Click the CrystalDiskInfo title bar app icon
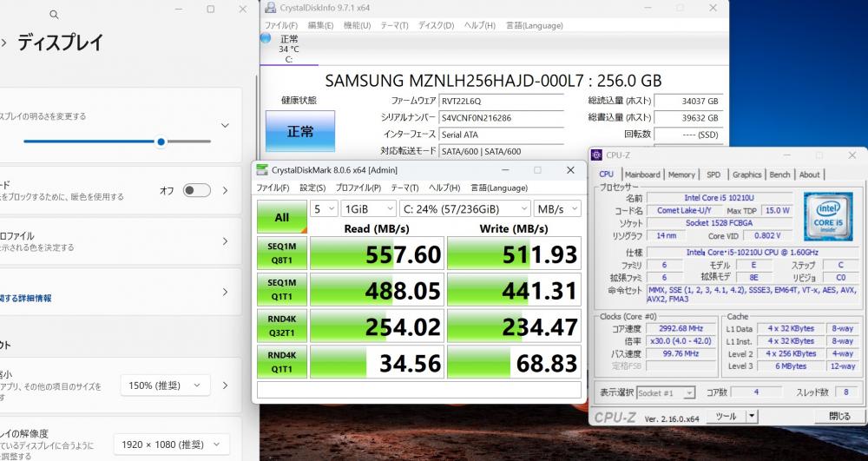 pos(271,8)
